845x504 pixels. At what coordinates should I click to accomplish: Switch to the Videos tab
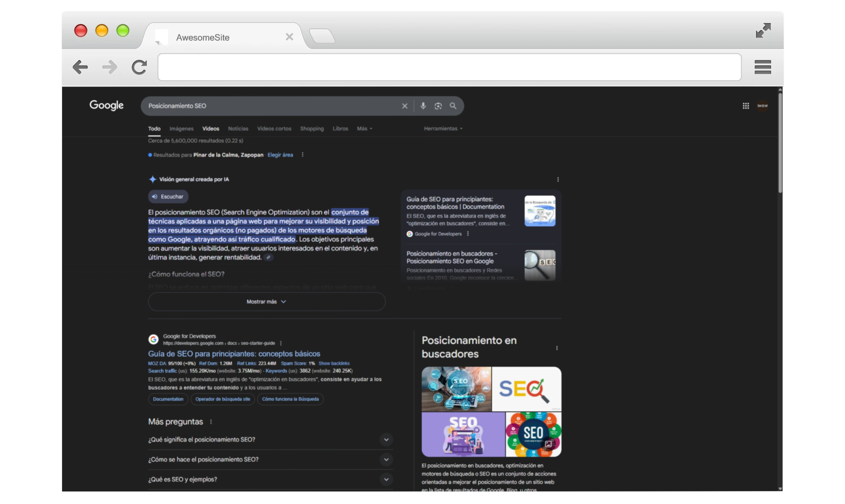pyautogui.click(x=211, y=129)
